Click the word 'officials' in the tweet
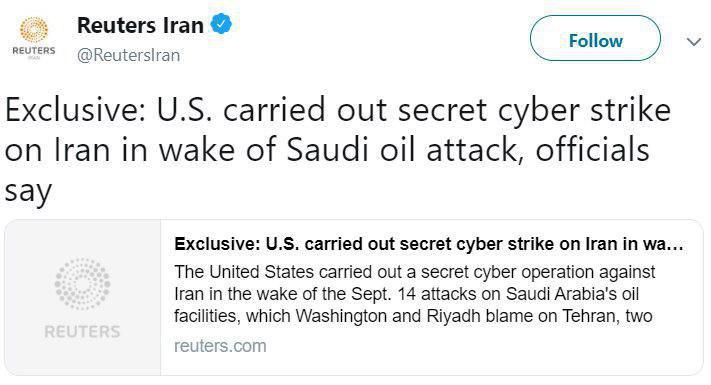The image size is (711, 385). coord(592,149)
